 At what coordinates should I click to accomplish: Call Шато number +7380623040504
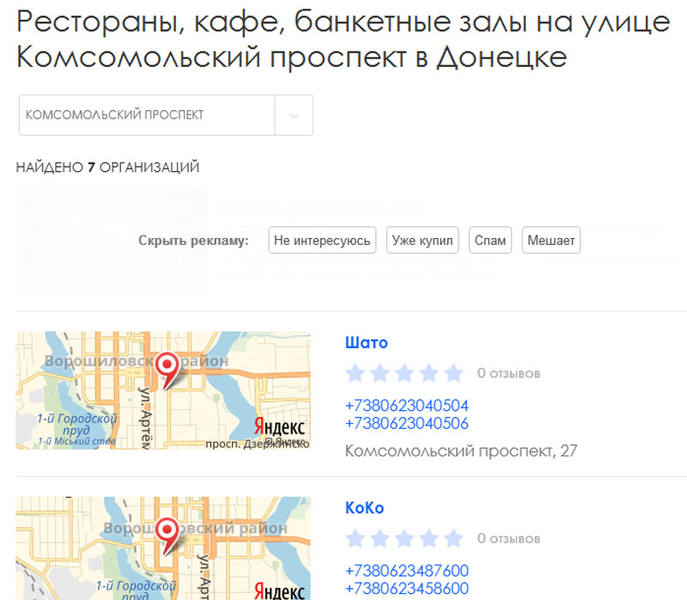tap(407, 405)
